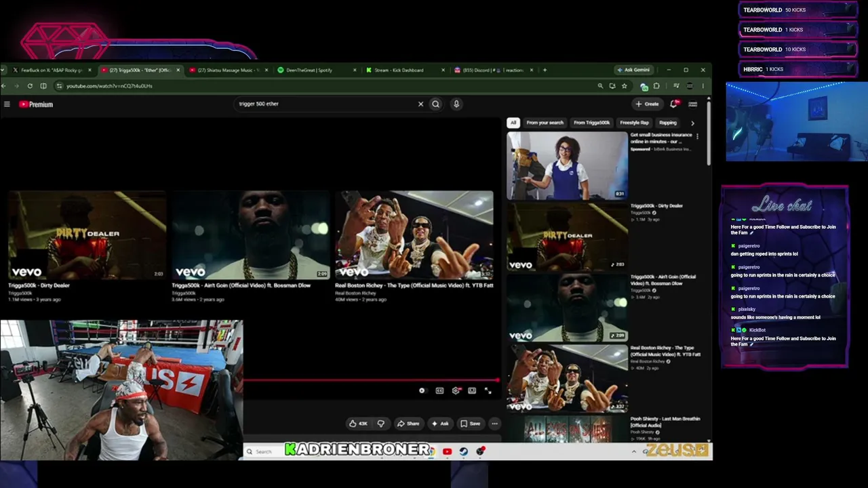Toggle the autoplay switch in player
Viewport: 868px width, 488px height.
[422, 391]
